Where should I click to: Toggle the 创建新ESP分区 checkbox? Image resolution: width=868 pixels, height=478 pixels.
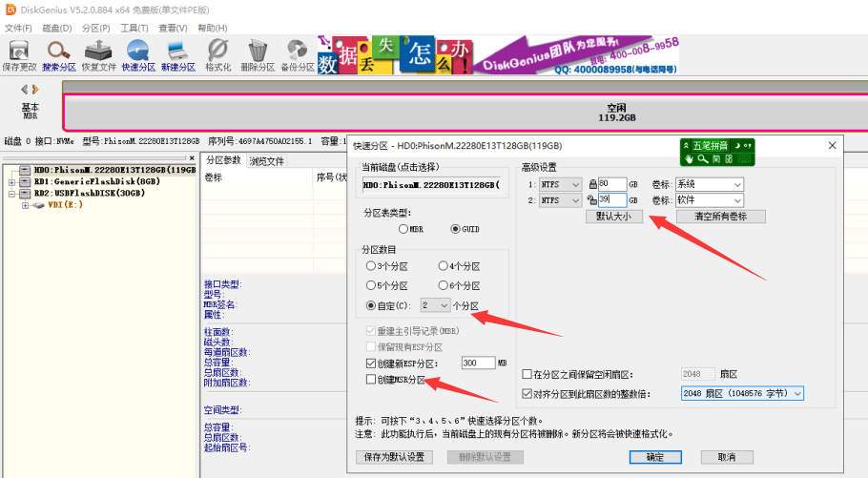pos(371,364)
